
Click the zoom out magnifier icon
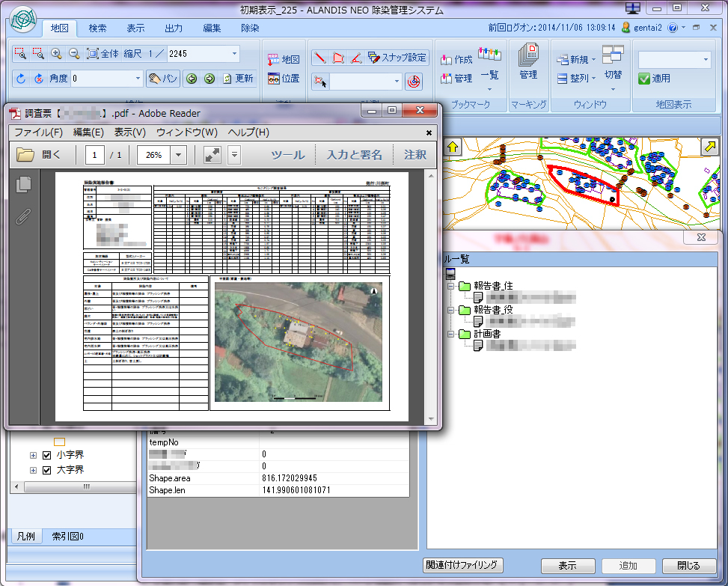pyautogui.click(x=74, y=54)
